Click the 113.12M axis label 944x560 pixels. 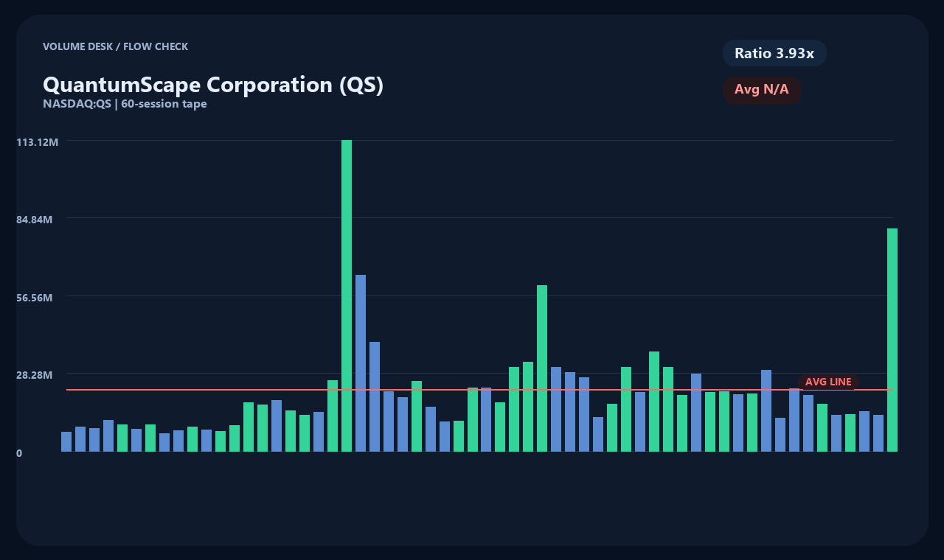click(x=37, y=141)
